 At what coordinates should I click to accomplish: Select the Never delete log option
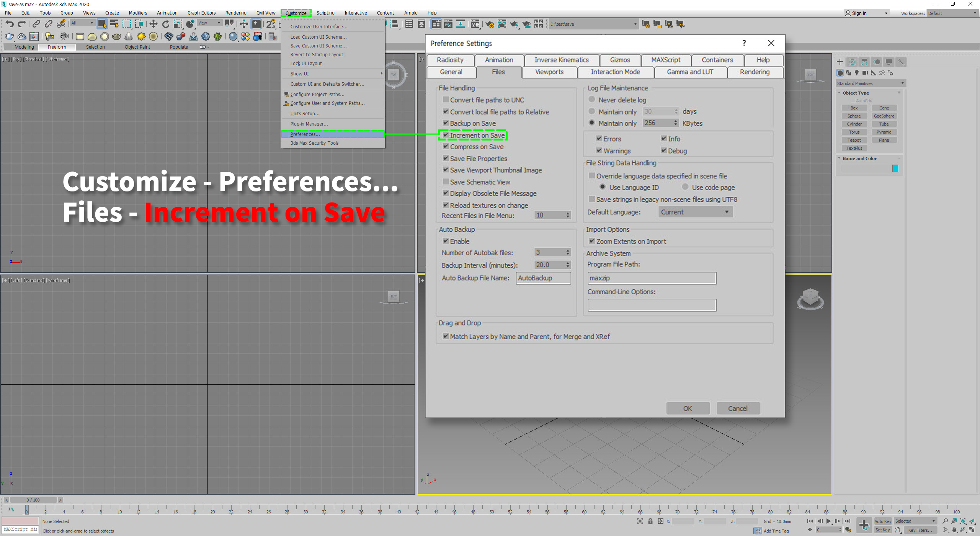click(592, 100)
